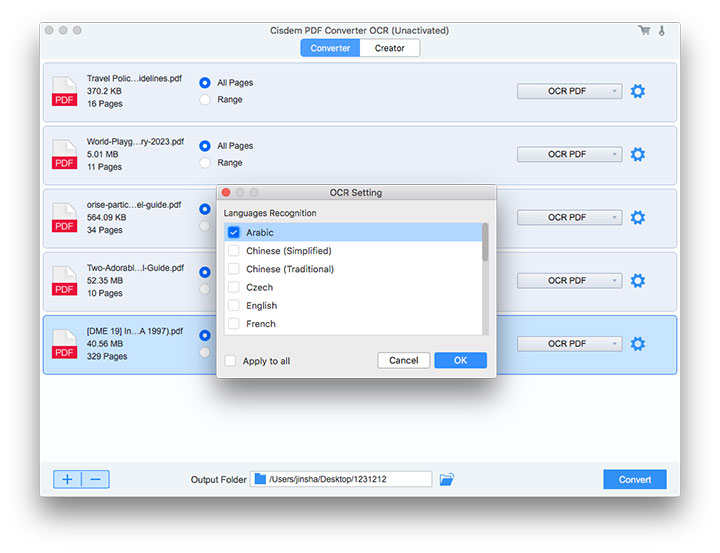Viewport: 720px width, 553px height.
Task: Open output folder browse icon
Action: coord(446,480)
